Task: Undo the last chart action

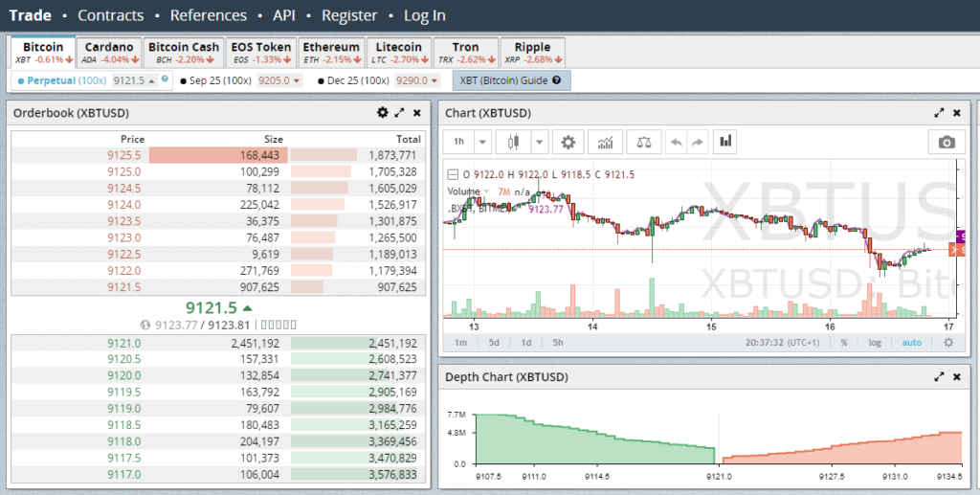Action: (x=676, y=142)
